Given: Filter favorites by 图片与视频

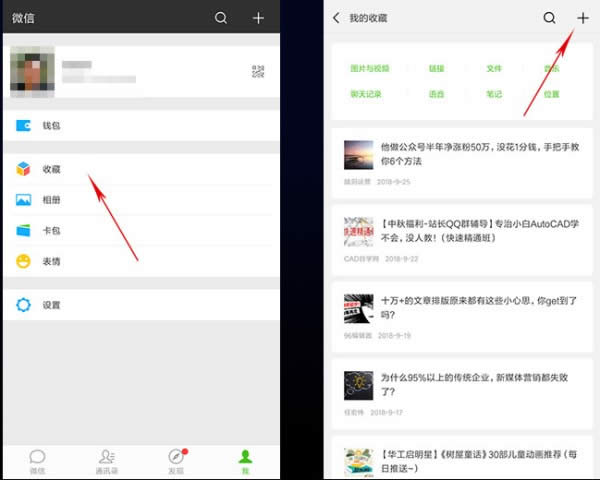Looking at the screenshot, I should pyautogui.click(x=370, y=69).
